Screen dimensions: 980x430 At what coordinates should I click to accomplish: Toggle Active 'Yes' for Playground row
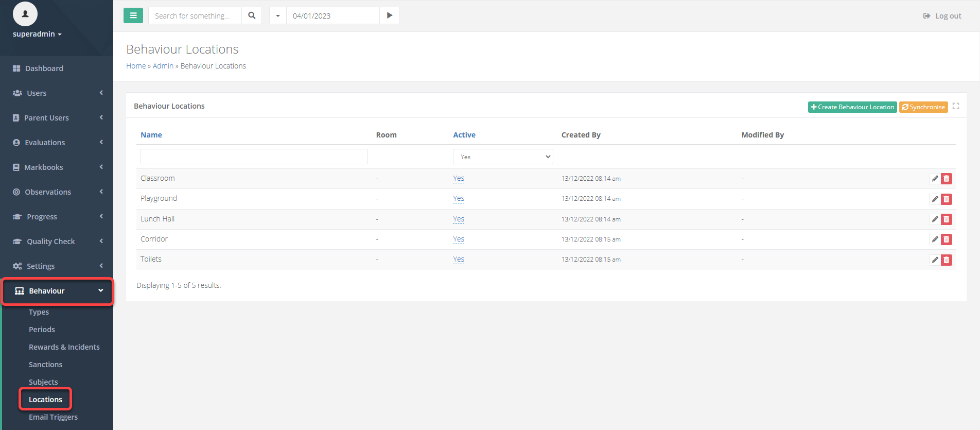click(x=459, y=198)
